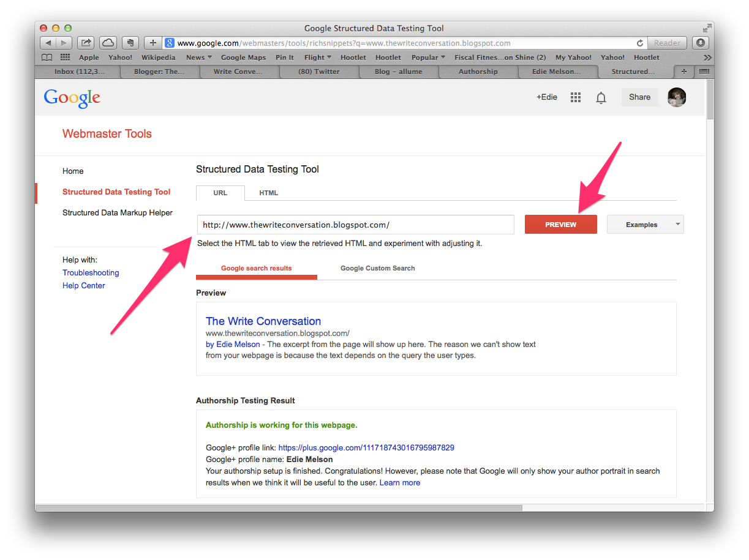The image size is (749, 560).
Task: Click the Webmaster Tools heading link
Action: (x=107, y=133)
